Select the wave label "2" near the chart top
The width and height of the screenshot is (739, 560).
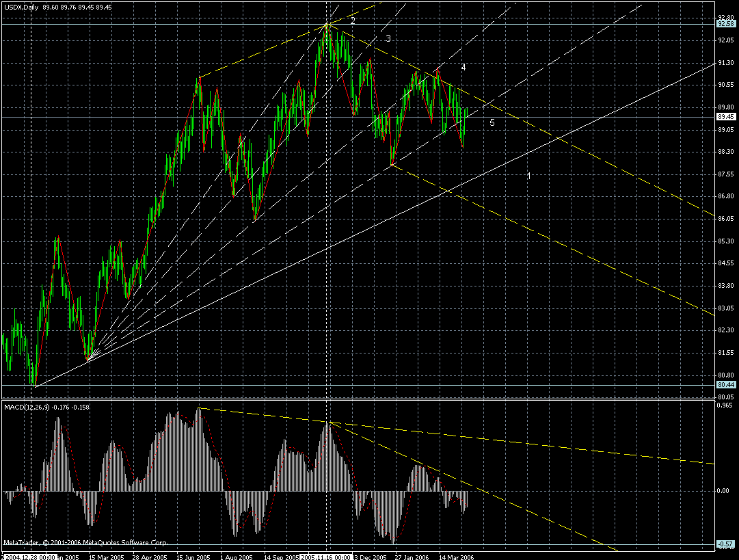tap(353, 21)
